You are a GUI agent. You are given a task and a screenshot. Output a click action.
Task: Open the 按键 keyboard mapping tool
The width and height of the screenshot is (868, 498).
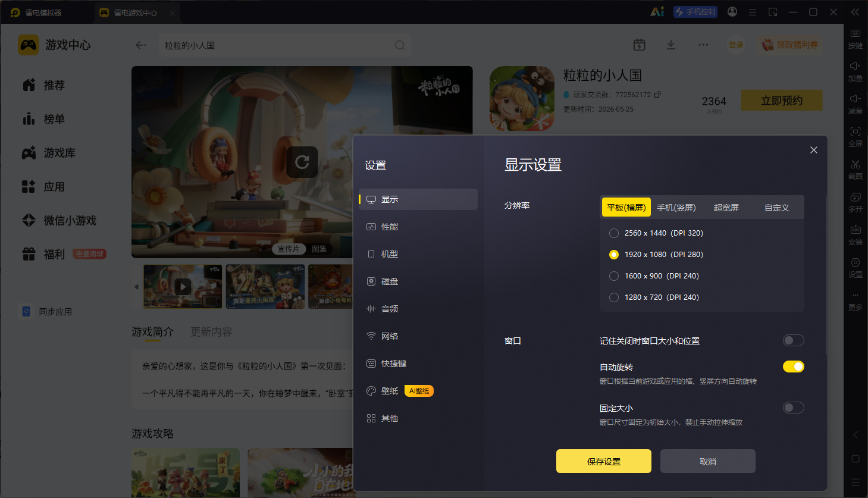pyautogui.click(x=856, y=39)
